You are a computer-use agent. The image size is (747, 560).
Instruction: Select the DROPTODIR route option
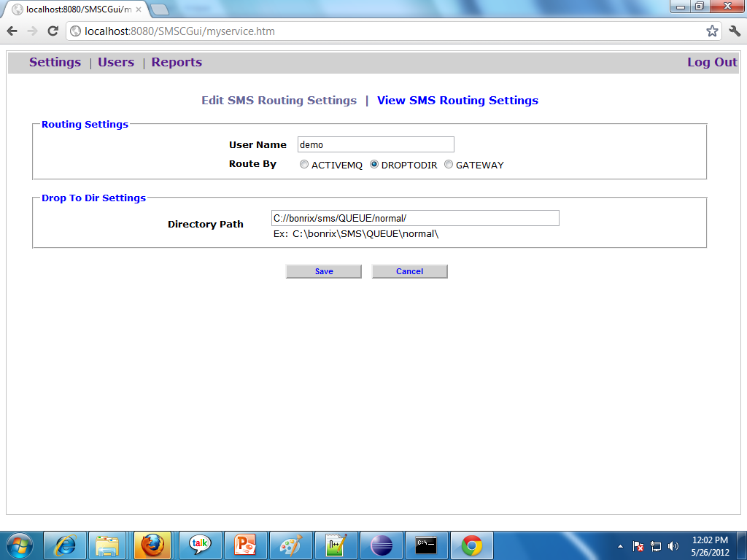374,165
